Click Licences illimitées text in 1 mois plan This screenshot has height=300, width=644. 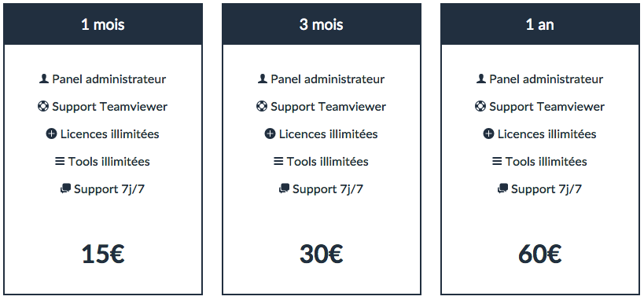coord(109,134)
